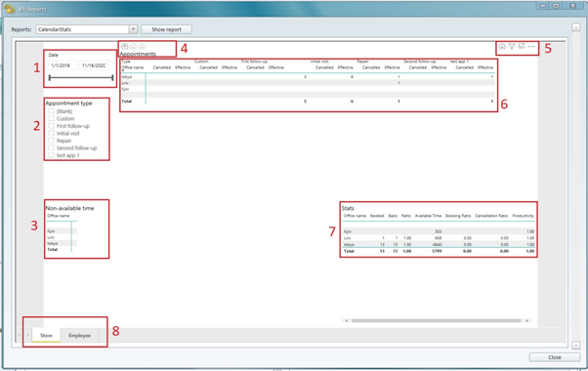
Task: Click the Close button
Action: click(555, 357)
